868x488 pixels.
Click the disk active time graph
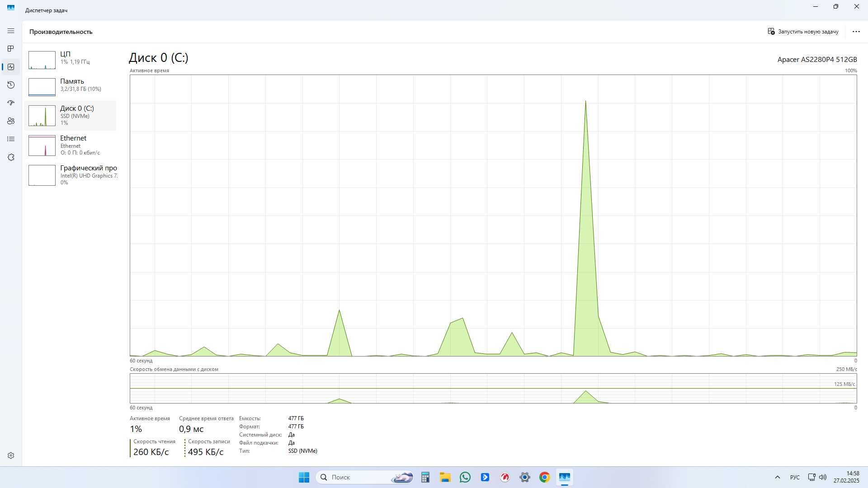[x=493, y=216]
